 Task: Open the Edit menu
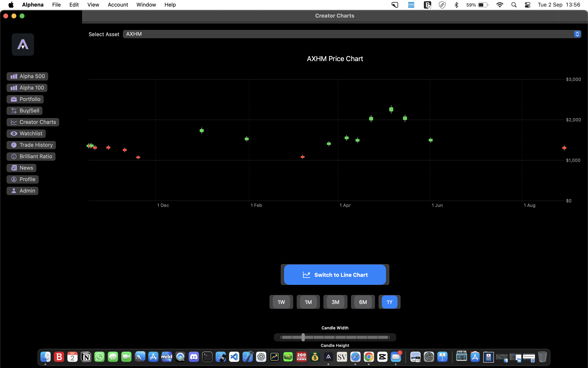click(x=74, y=5)
